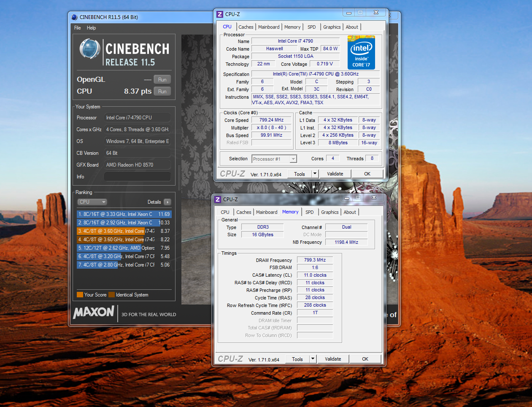Select ranking row 2 Xeon 10.33
This screenshot has height=407, width=532.
(x=124, y=223)
